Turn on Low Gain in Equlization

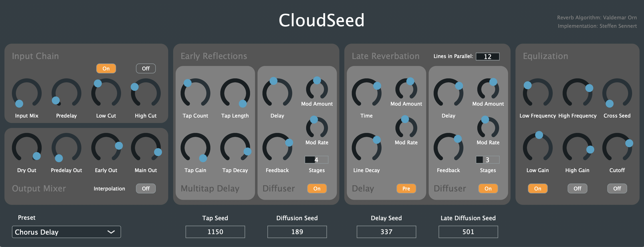point(538,188)
